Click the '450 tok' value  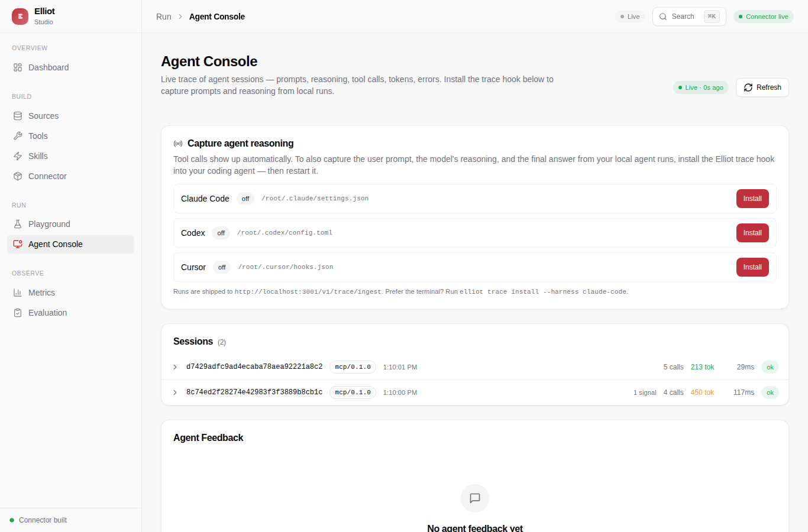(702, 392)
